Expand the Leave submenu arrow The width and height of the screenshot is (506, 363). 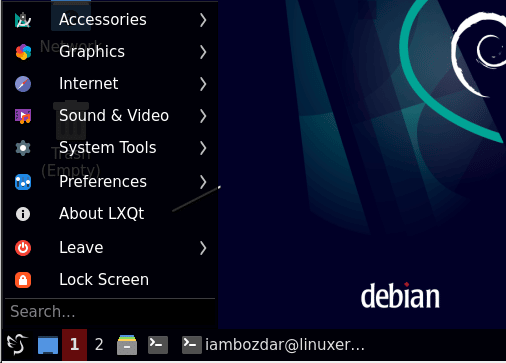[x=203, y=248]
